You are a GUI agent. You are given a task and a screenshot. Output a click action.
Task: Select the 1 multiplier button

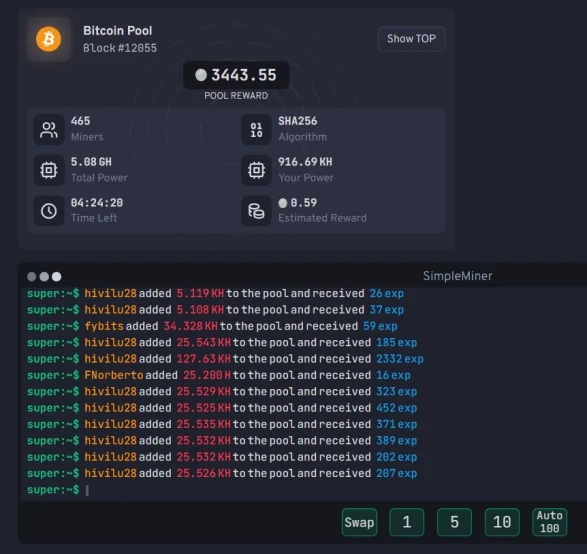point(407,522)
